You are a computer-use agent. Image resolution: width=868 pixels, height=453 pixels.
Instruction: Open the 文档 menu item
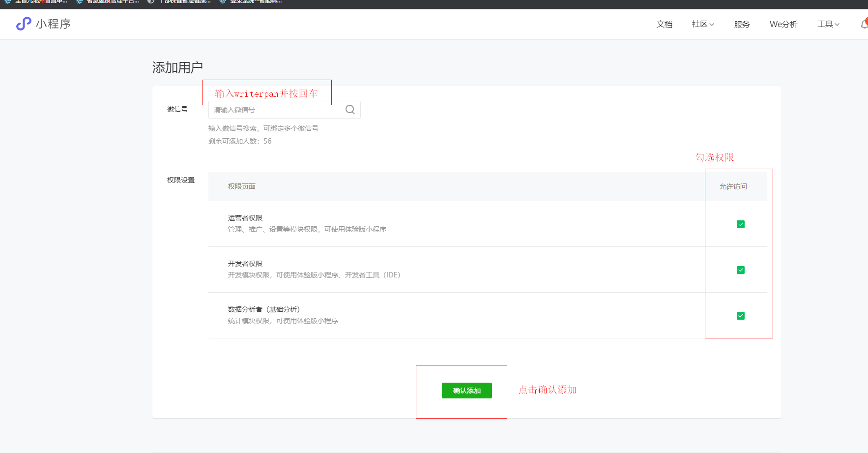click(x=664, y=24)
